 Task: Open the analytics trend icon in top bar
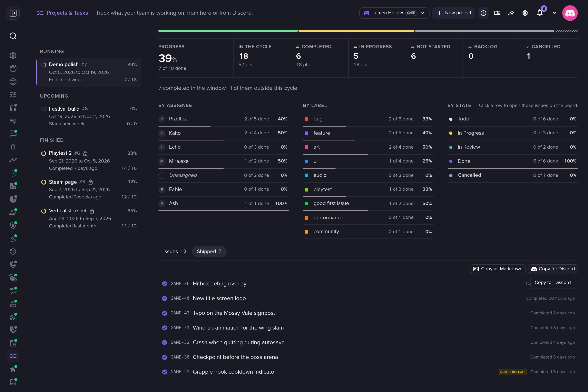click(x=511, y=13)
